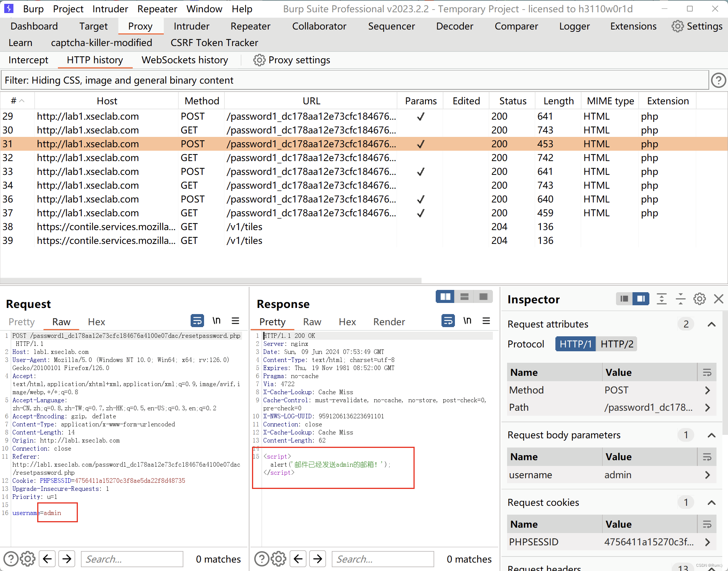Open the Project menu

coord(68,9)
